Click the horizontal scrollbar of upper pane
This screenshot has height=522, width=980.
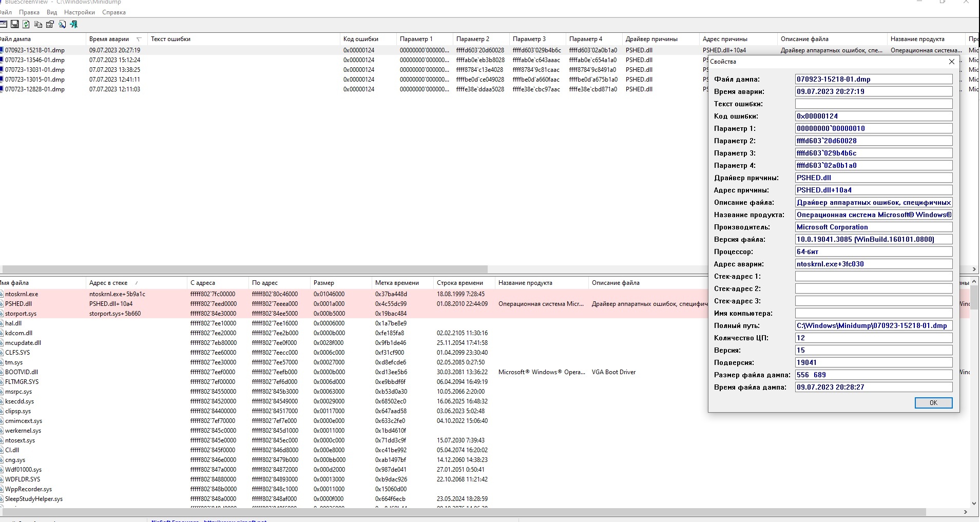coord(245,269)
